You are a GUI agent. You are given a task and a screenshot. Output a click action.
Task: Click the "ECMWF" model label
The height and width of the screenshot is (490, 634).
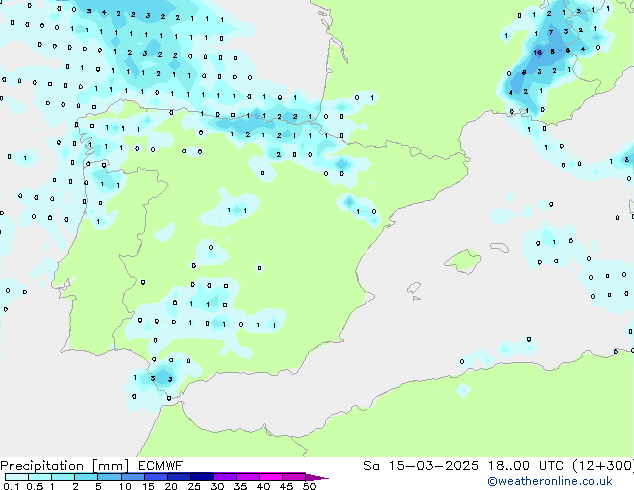tap(161, 466)
